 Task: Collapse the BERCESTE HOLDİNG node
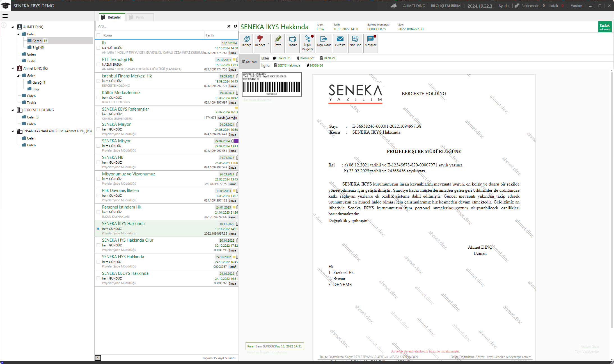coord(12,110)
